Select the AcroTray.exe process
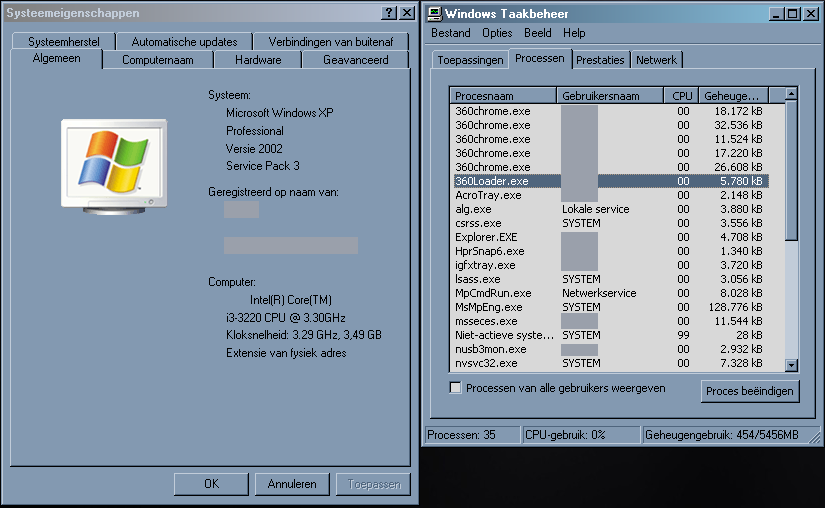This screenshot has width=825, height=508. click(x=611, y=195)
